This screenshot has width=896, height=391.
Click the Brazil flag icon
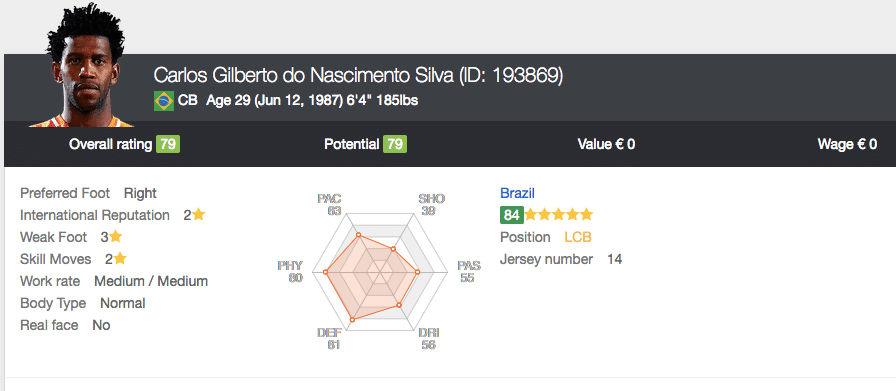coord(164,101)
